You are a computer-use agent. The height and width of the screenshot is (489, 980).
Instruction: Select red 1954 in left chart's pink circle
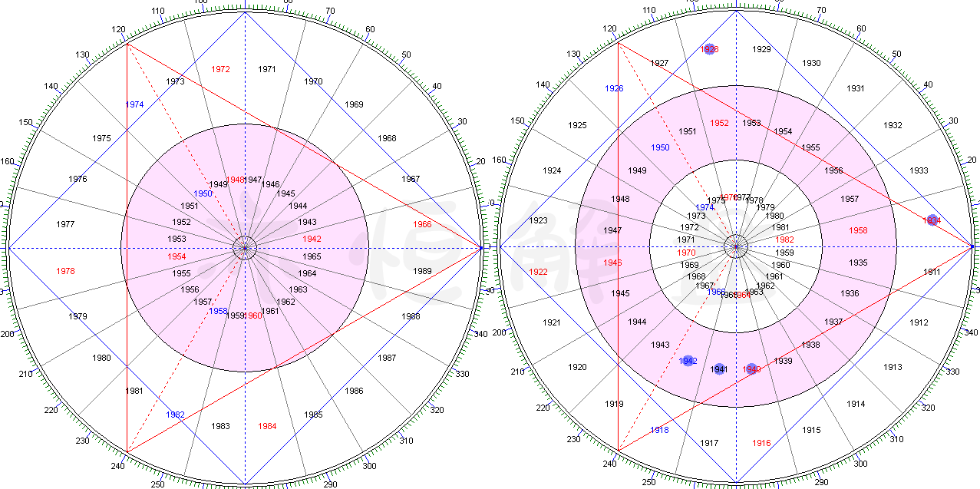point(177,256)
